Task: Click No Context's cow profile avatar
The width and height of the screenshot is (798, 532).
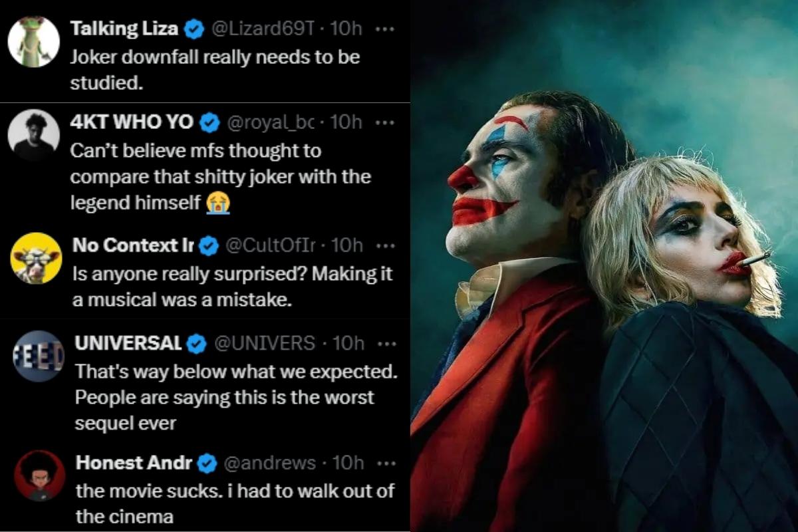Action: (x=36, y=258)
